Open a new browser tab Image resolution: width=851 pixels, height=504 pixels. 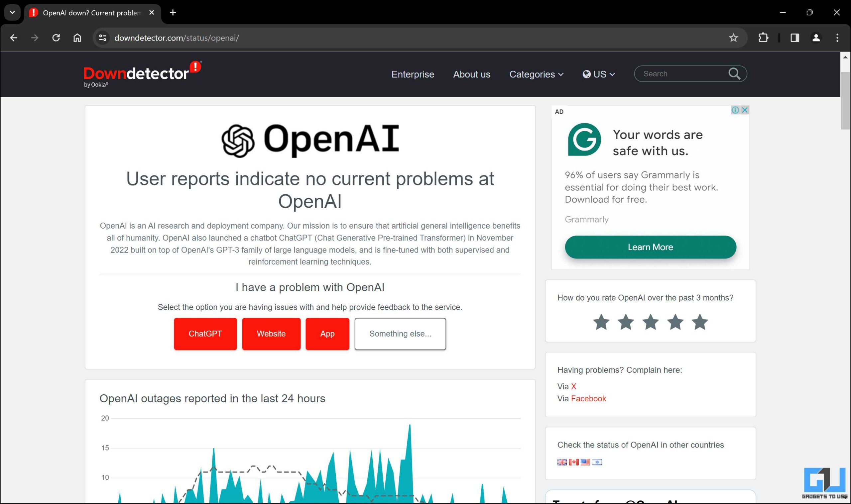click(x=173, y=13)
